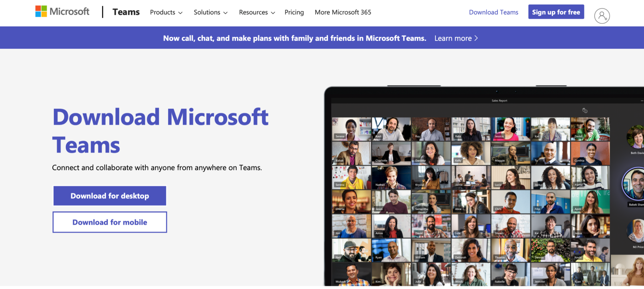Click the arrow next to Learn more

[476, 38]
